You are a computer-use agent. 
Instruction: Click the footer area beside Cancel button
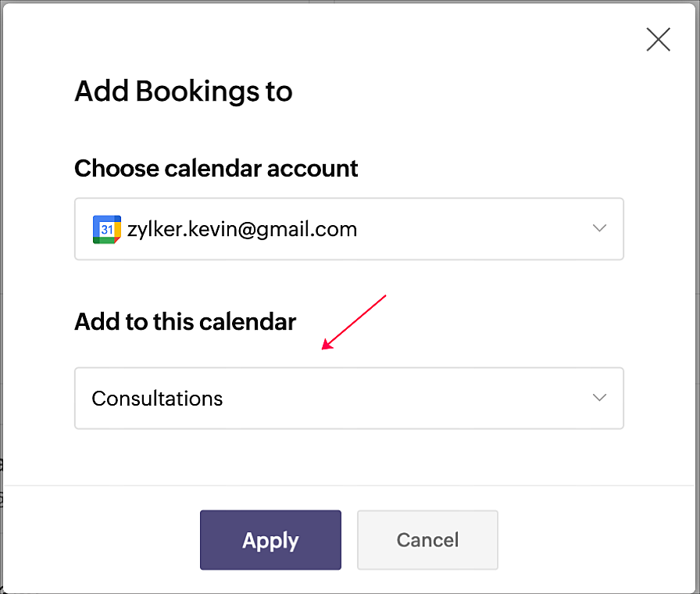pyautogui.click(x=594, y=540)
